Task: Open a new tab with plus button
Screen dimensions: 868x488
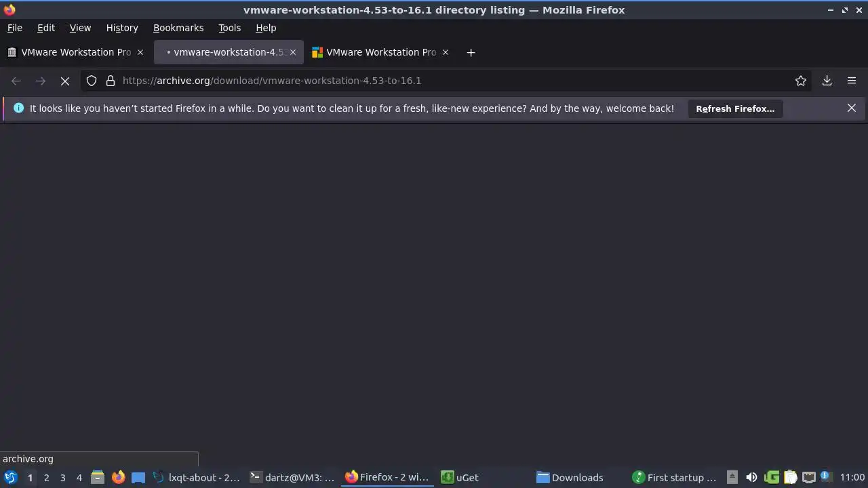Action: coord(471,52)
